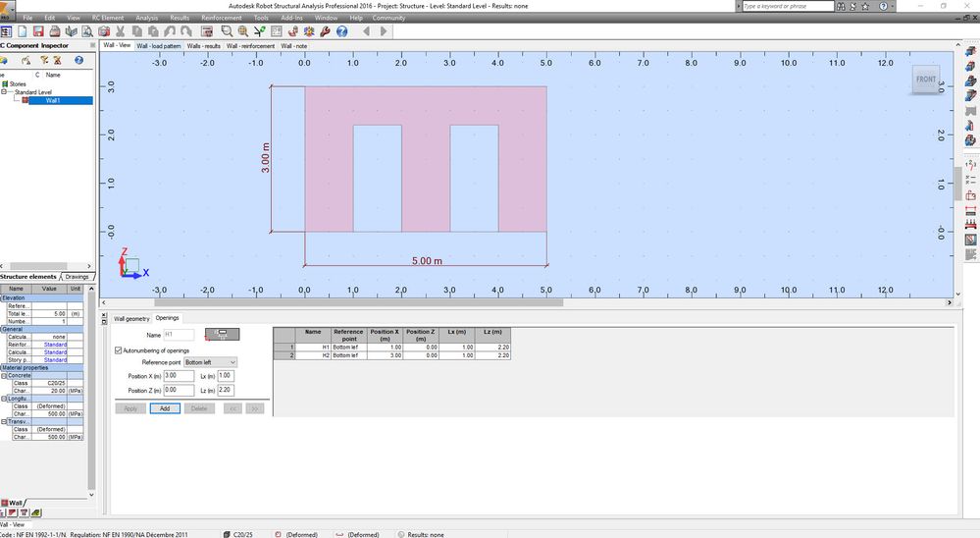Image resolution: width=980 pixels, height=538 pixels.
Task: Click the Apply button
Action: tap(130, 408)
